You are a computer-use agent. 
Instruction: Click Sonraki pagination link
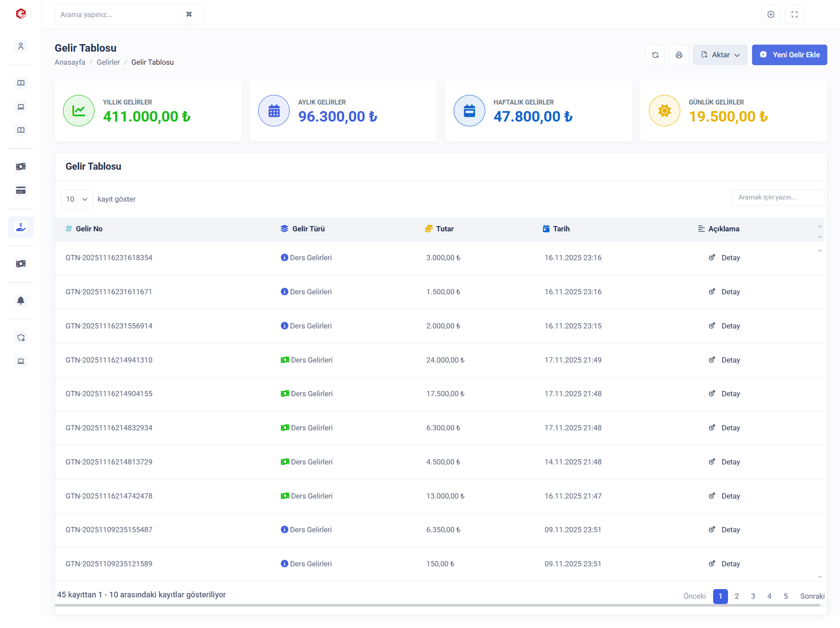(812, 596)
